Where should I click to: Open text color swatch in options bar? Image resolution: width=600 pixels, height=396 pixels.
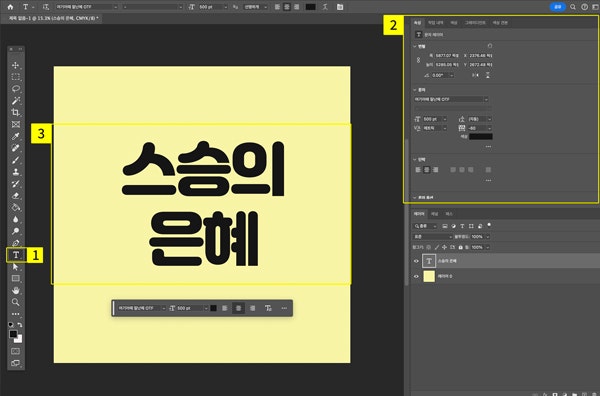coord(311,7)
